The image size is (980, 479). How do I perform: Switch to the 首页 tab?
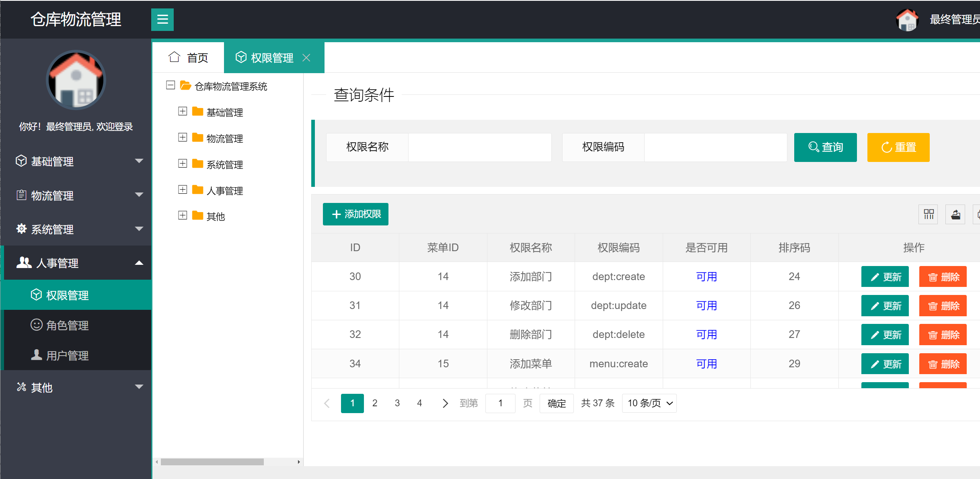pos(188,57)
